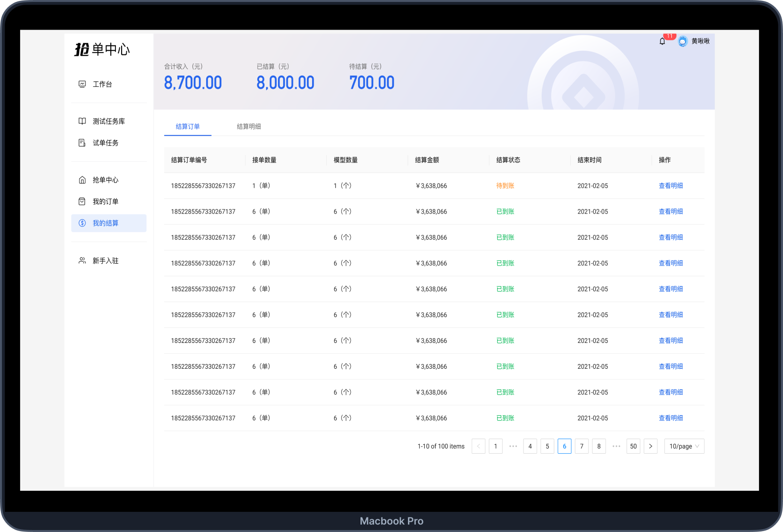This screenshot has height=532, width=783.
Task: Select the 新手入驻 people icon
Action: 82,260
